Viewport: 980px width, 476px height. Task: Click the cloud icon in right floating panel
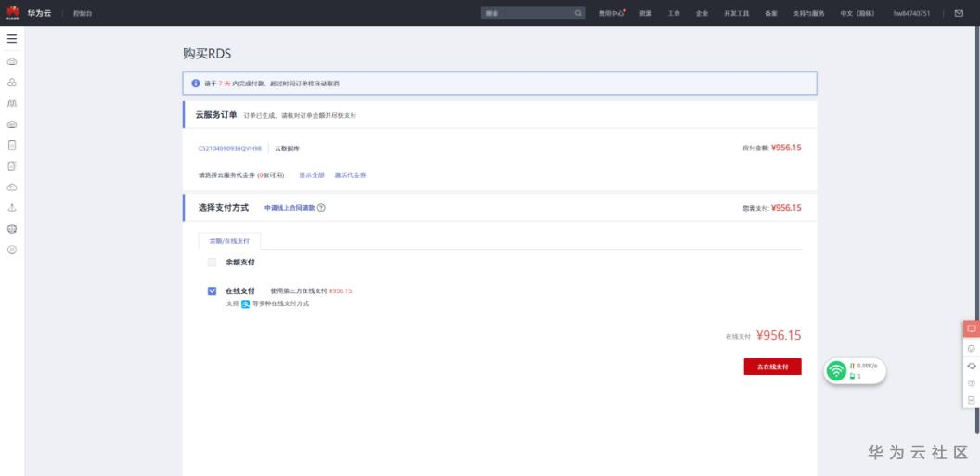972,367
